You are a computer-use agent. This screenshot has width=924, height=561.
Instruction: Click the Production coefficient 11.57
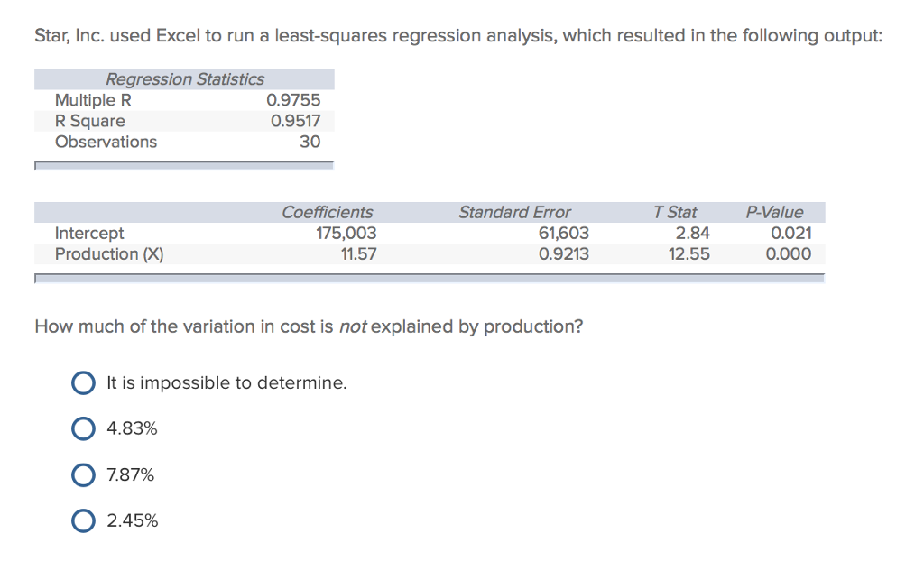(x=358, y=254)
